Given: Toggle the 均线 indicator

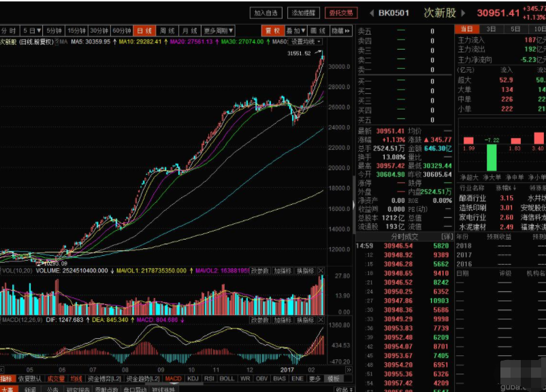Looking at the screenshot, I should [x=76, y=378].
